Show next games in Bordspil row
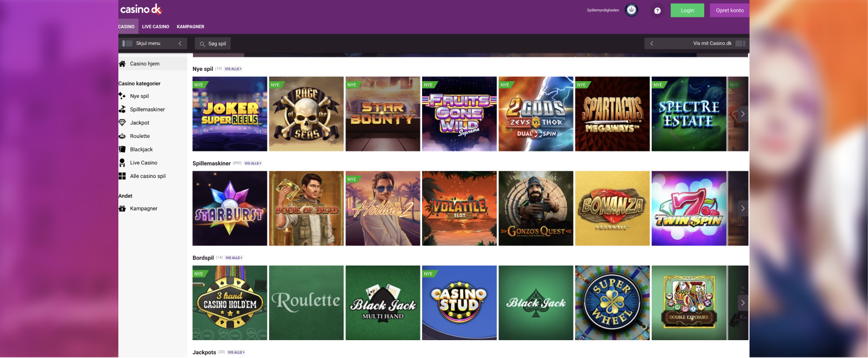 [743, 303]
